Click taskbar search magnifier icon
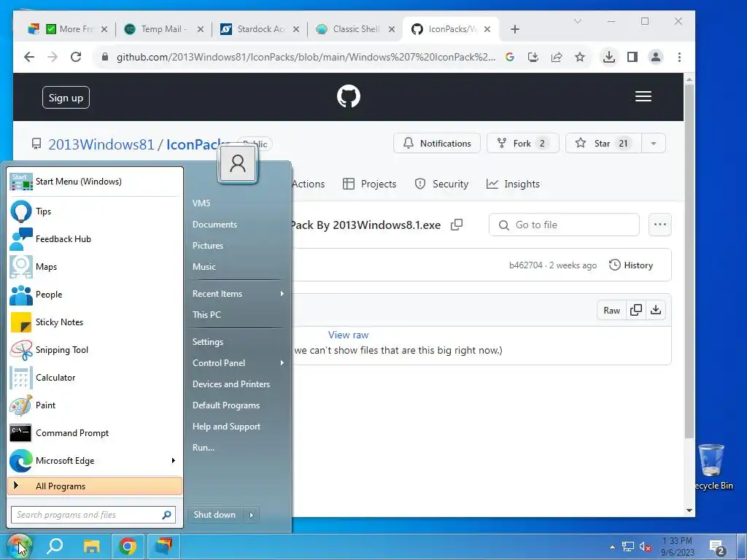This screenshot has width=747, height=560. [x=54, y=545]
